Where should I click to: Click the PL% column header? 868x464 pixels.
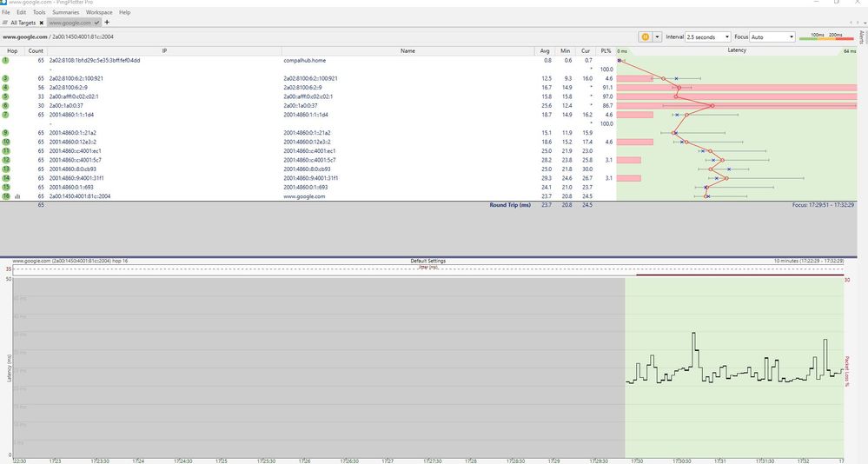pos(606,51)
